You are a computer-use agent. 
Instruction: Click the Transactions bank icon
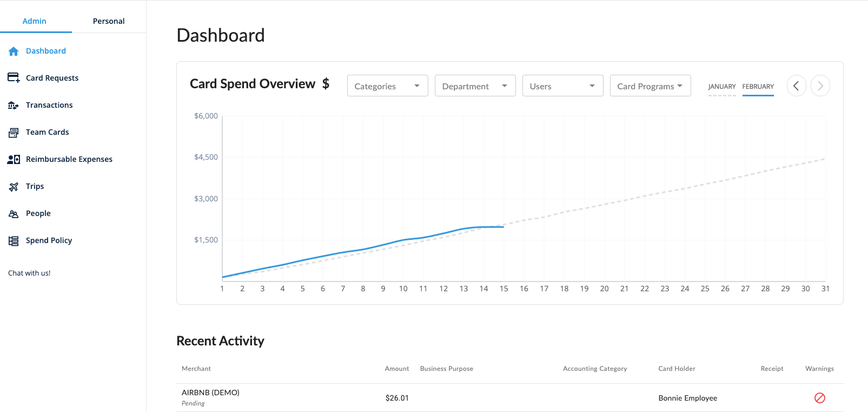(x=14, y=105)
